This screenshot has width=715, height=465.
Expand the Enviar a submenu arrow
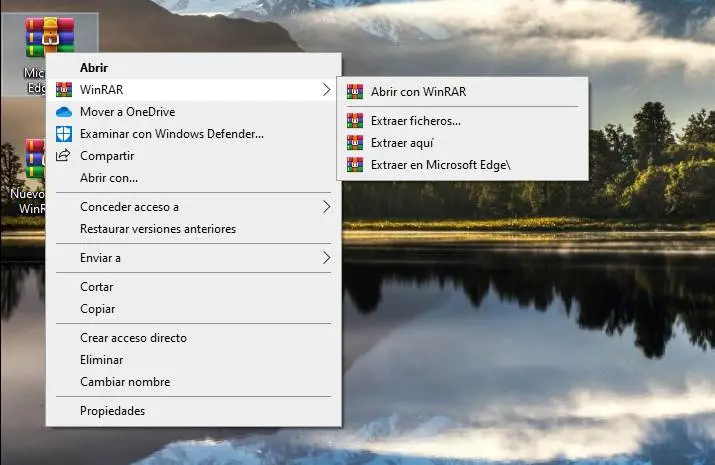coord(326,258)
